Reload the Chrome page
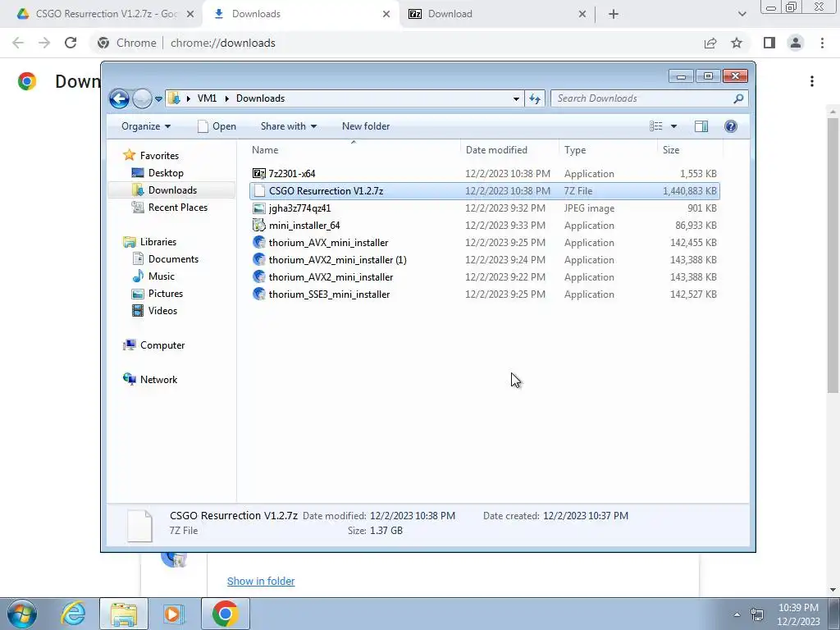The width and height of the screenshot is (840, 630). tap(71, 43)
